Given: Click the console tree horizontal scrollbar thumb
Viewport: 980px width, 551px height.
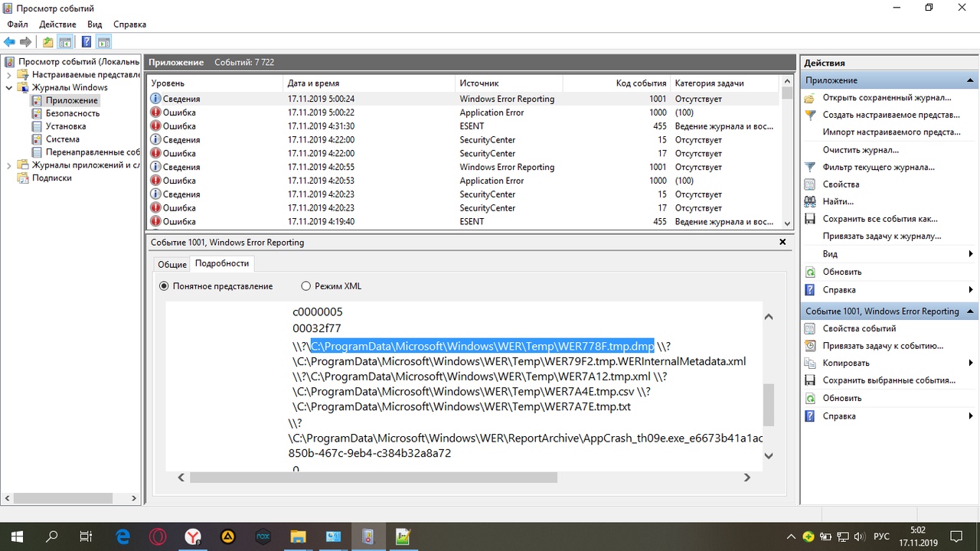Looking at the screenshot, I should point(63,498).
